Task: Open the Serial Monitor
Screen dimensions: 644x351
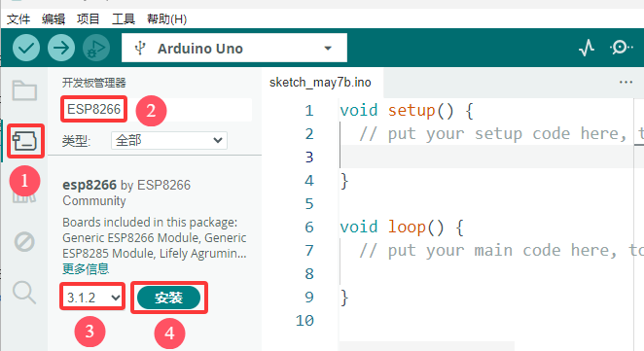Action: 621,48
